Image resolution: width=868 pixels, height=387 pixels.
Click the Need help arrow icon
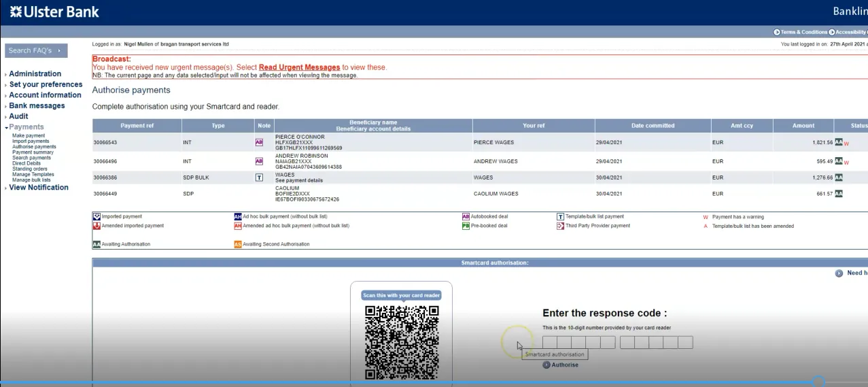point(839,273)
